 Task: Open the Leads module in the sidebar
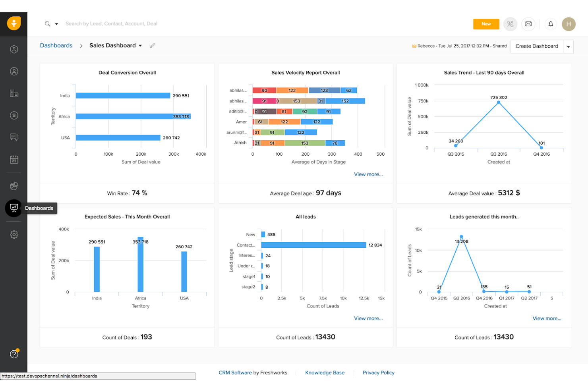pyautogui.click(x=14, y=49)
